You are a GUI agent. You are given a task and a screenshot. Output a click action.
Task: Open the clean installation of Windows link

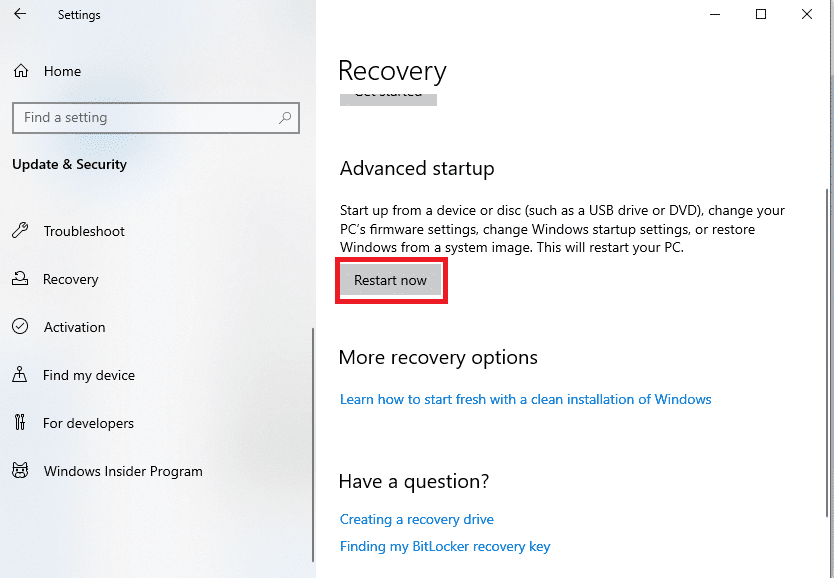tap(526, 399)
